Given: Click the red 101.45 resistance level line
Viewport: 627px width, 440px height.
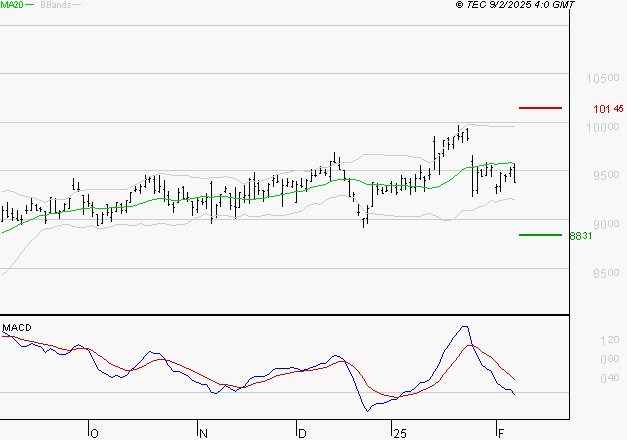Looking at the screenshot, I should 540,108.
